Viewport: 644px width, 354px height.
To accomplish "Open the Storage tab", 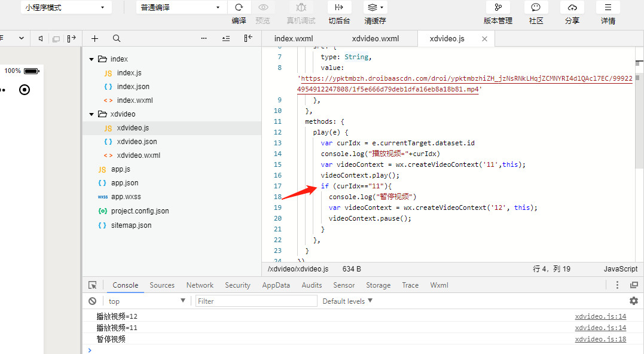I will [379, 285].
